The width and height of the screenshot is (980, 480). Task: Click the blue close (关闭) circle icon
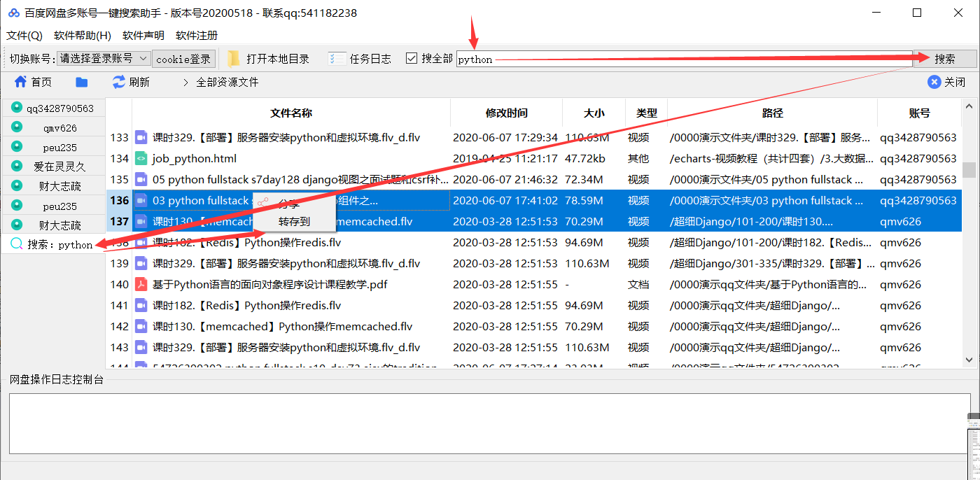pyautogui.click(x=934, y=82)
